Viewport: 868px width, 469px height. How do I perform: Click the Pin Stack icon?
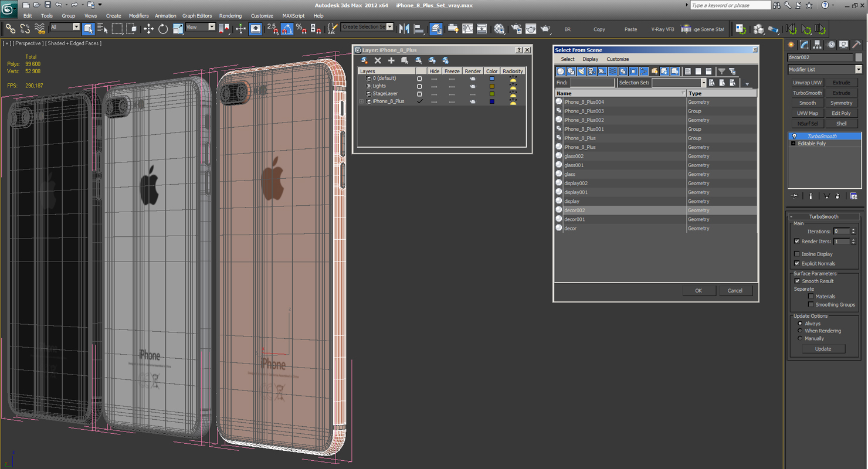795,196
